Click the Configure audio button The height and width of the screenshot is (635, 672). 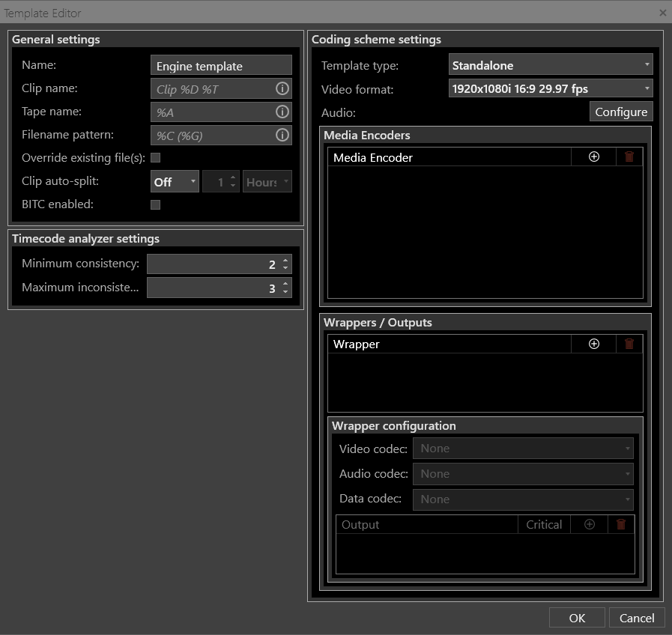(x=621, y=112)
